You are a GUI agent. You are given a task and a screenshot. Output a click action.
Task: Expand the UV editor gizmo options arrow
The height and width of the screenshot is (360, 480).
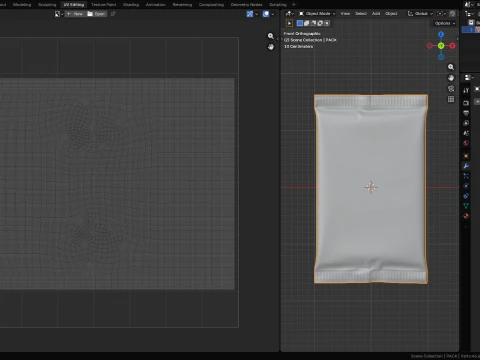tap(256, 14)
